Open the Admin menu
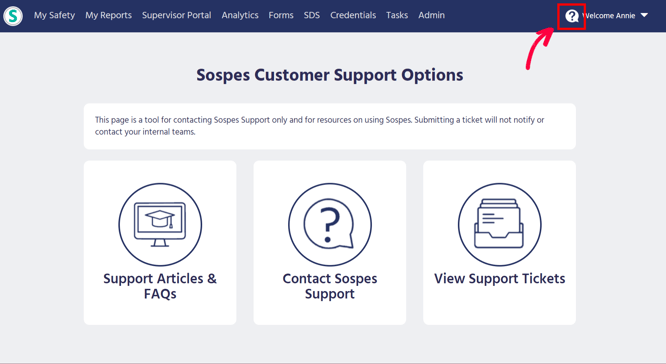666x364 pixels. [431, 15]
